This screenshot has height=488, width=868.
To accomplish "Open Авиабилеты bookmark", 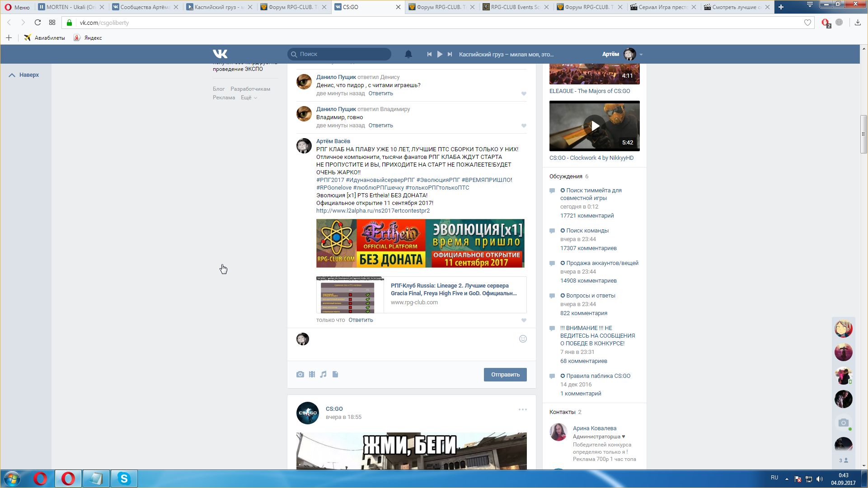I will tap(44, 38).
